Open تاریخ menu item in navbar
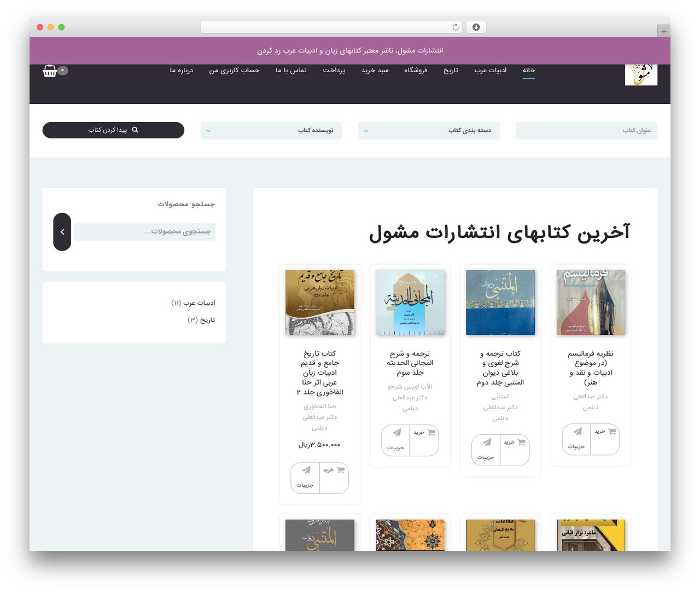The image size is (700, 593). pos(451,70)
